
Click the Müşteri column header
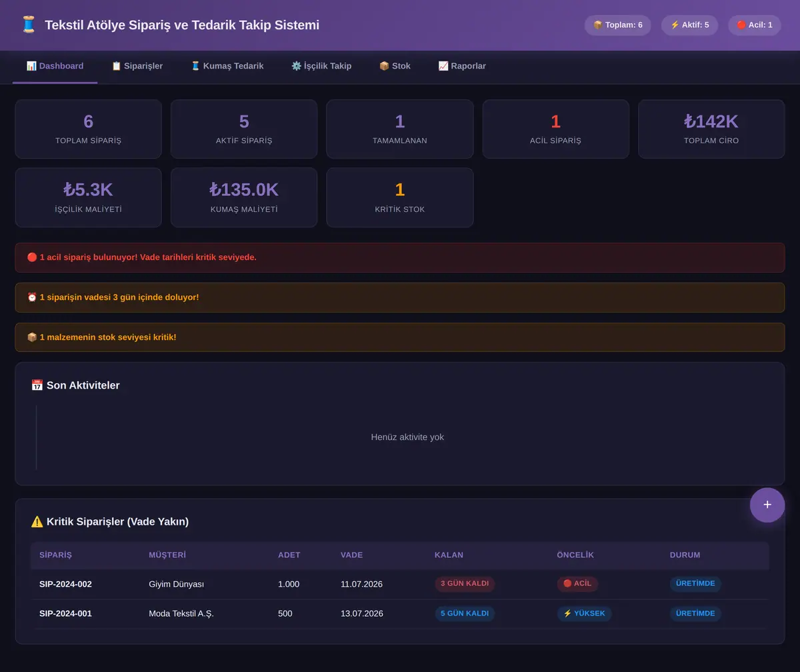[x=167, y=555]
